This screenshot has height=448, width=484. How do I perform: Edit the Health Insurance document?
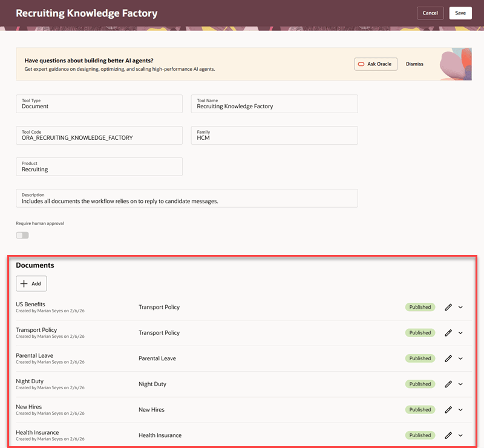coord(448,435)
